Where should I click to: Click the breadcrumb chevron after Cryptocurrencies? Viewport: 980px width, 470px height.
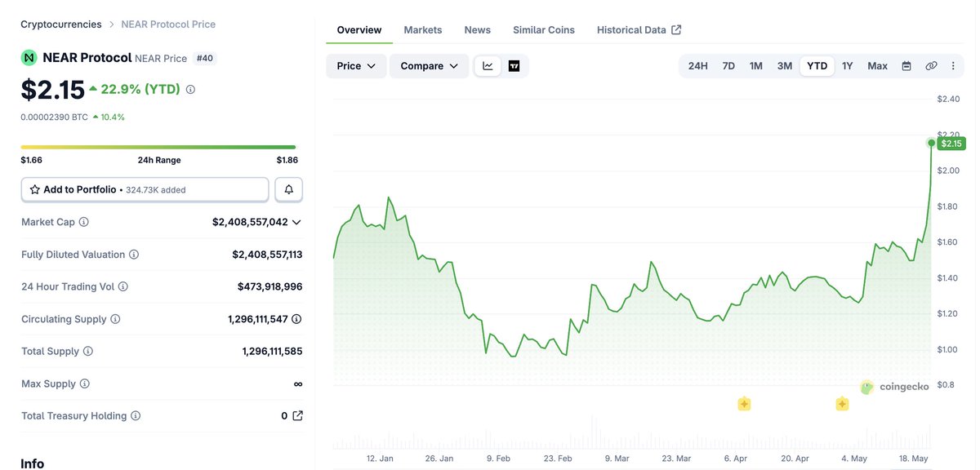click(x=111, y=24)
